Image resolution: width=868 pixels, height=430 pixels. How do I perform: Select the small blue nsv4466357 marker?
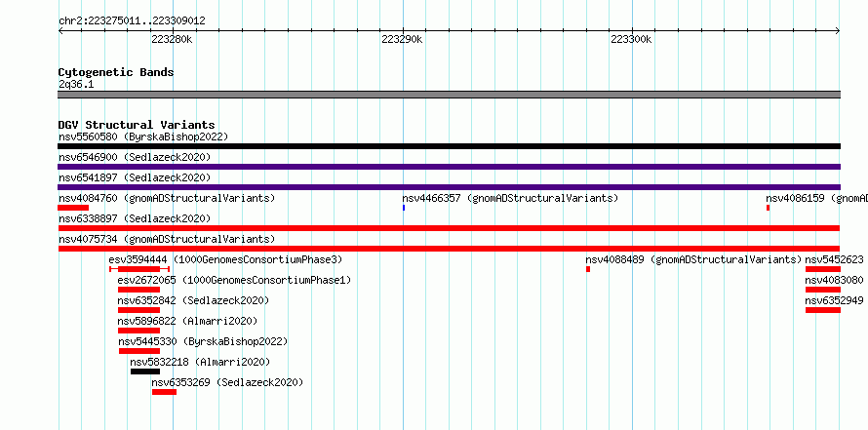coord(404,208)
